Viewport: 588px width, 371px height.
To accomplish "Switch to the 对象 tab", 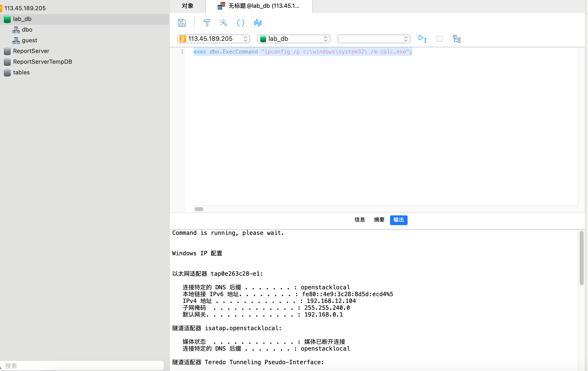I will coord(187,6).
